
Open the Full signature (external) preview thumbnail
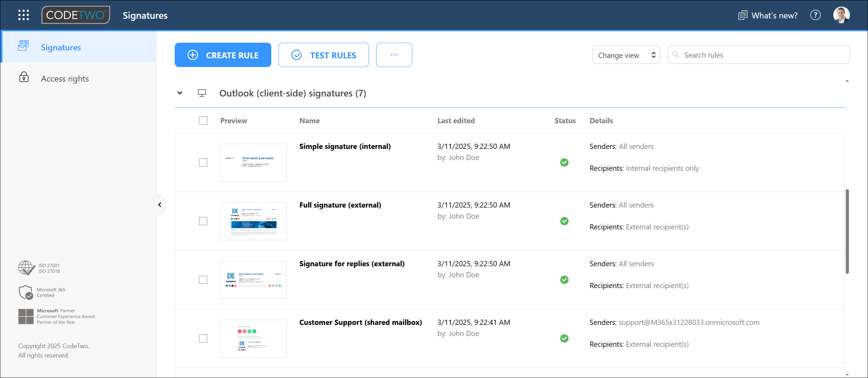click(253, 221)
